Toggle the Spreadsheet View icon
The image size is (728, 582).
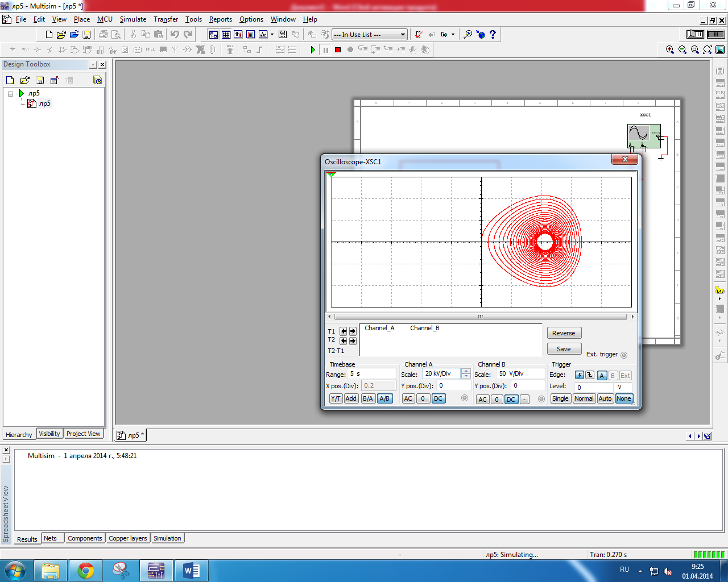click(x=226, y=35)
